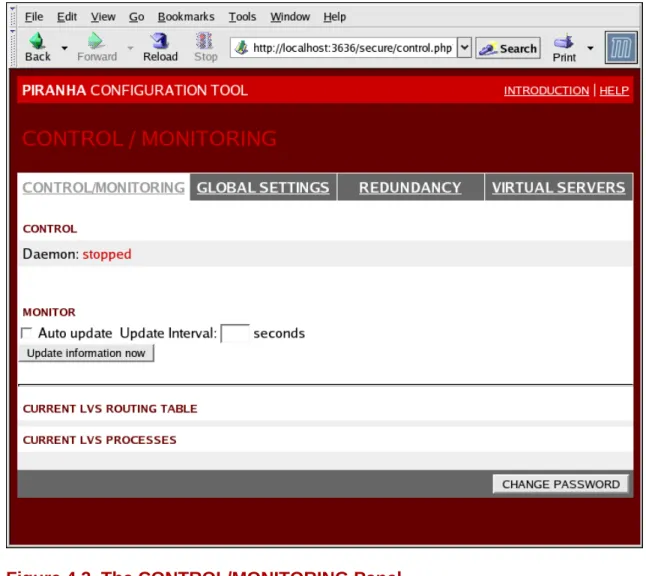Open the Tools menu
The image size is (646, 576).
242,17
